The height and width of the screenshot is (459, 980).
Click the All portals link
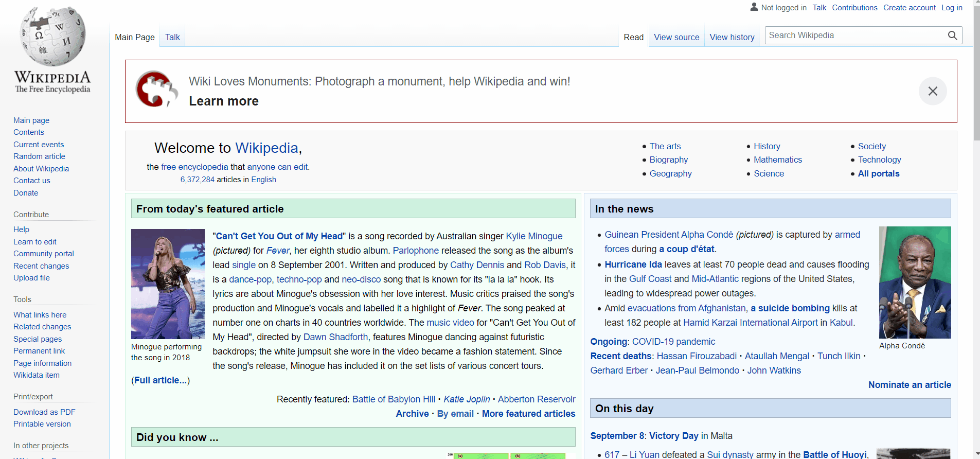(x=879, y=173)
